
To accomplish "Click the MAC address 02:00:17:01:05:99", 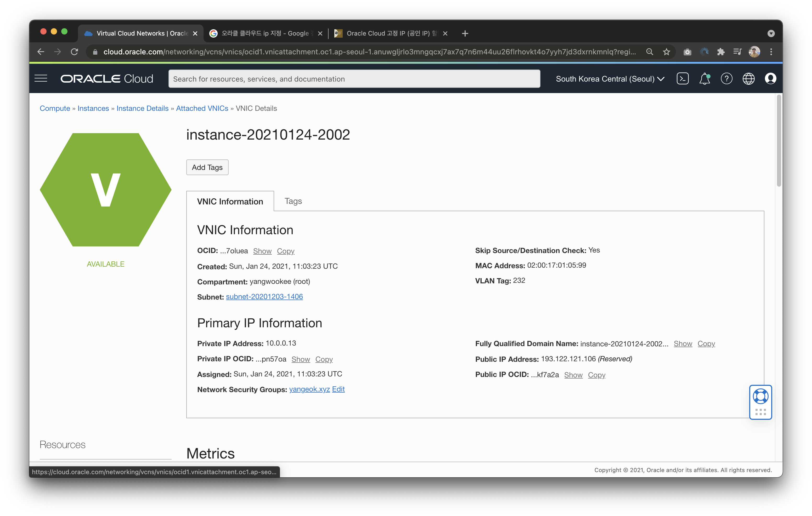I will 556,265.
